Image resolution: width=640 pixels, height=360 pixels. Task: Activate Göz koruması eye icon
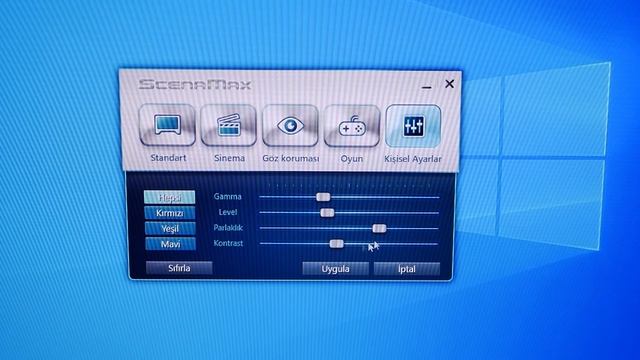(x=290, y=126)
